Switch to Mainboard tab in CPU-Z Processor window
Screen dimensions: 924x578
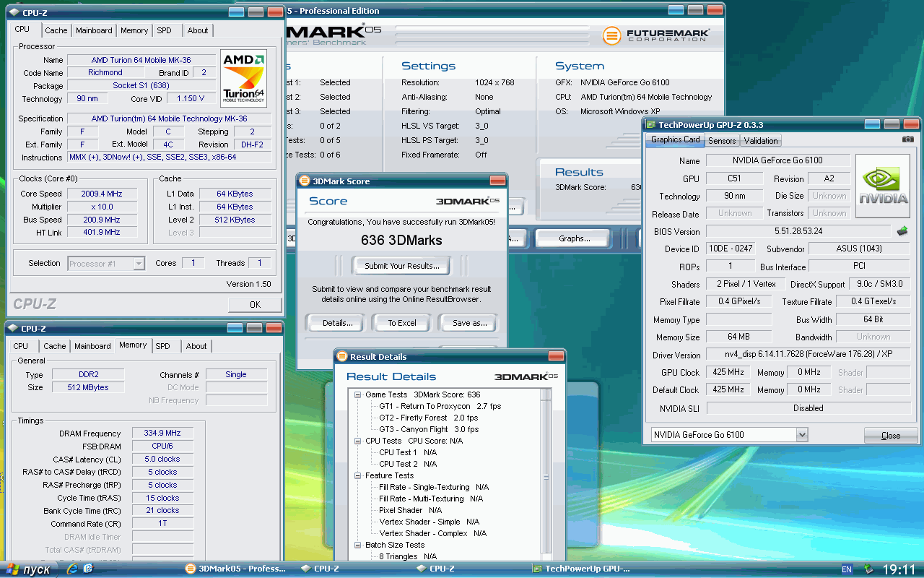tap(94, 30)
